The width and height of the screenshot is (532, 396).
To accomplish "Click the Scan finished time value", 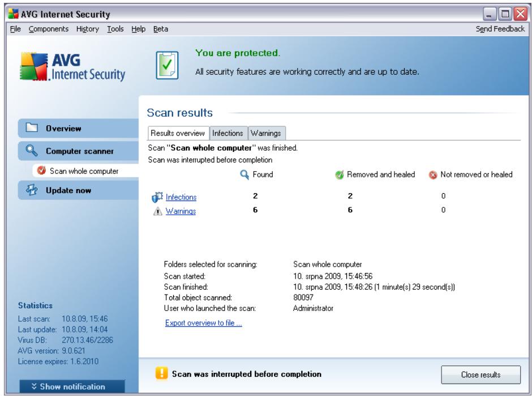I will [x=374, y=287].
